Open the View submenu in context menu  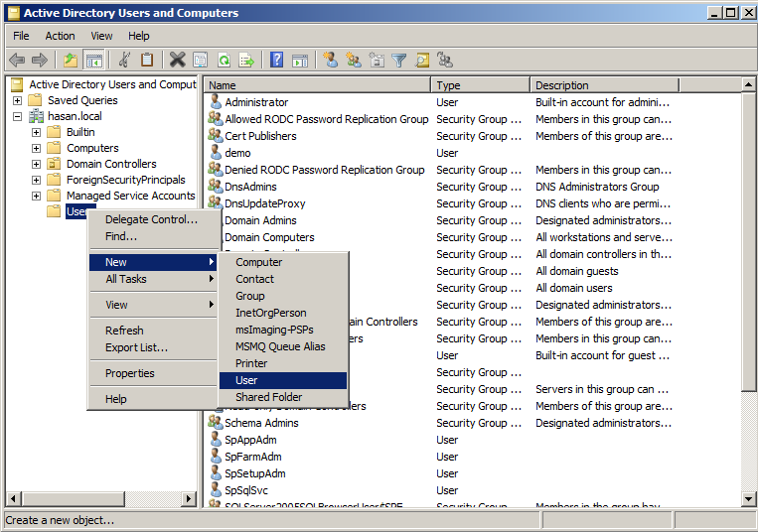pos(153,305)
